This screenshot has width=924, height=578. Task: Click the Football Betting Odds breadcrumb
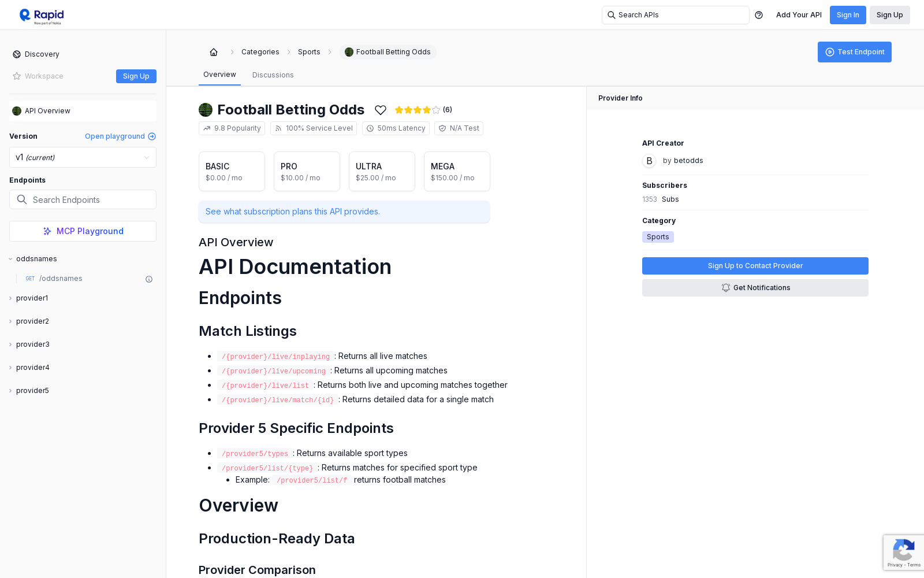tap(388, 52)
